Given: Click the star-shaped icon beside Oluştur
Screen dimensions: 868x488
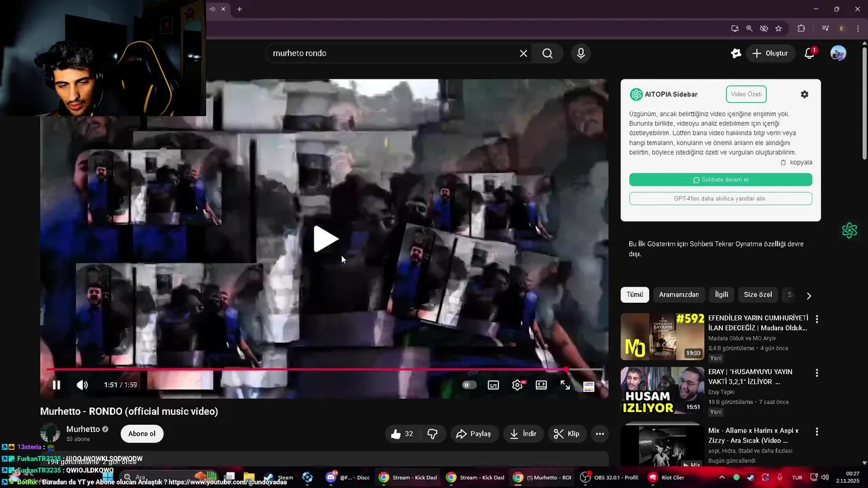Looking at the screenshot, I should click(736, 54).
